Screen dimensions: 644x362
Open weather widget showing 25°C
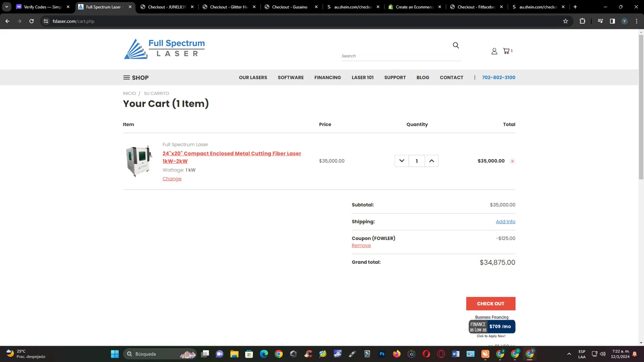tap(26, 354)
